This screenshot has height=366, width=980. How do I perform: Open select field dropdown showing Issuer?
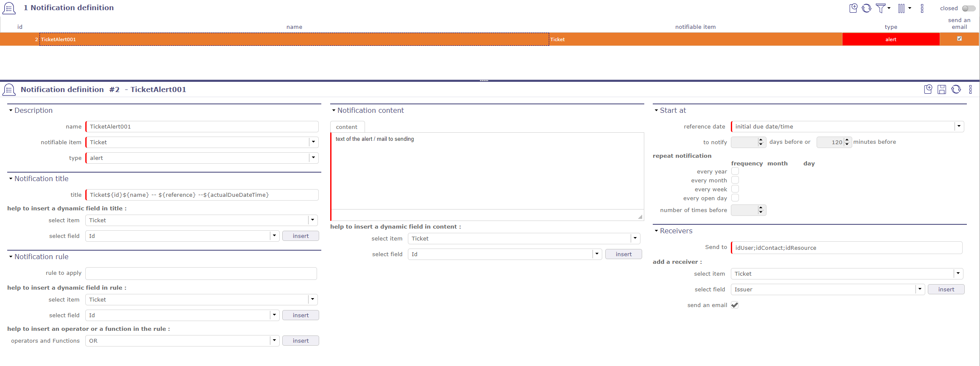(920, 289)
